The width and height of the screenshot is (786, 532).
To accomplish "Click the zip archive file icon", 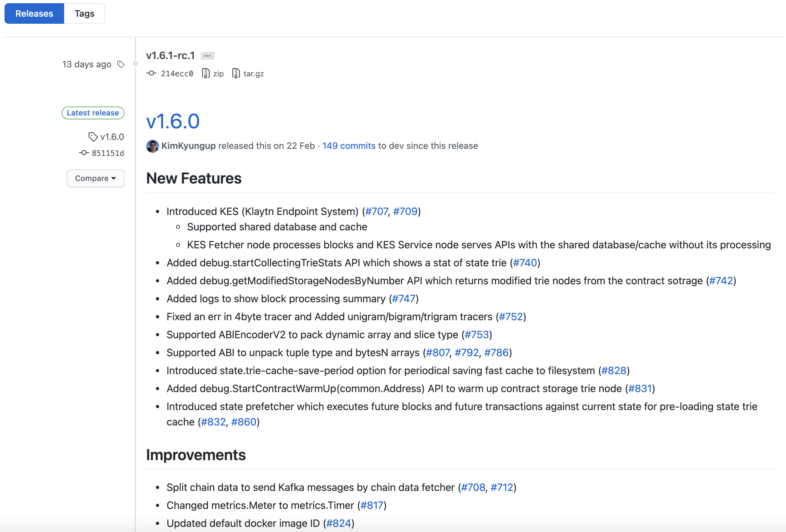I will point(206,73).
